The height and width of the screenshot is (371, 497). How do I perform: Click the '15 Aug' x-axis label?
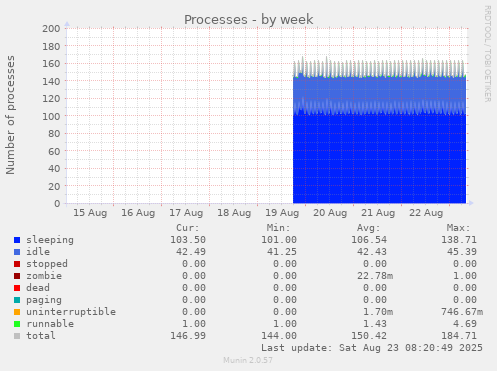[x=90, y=213]
